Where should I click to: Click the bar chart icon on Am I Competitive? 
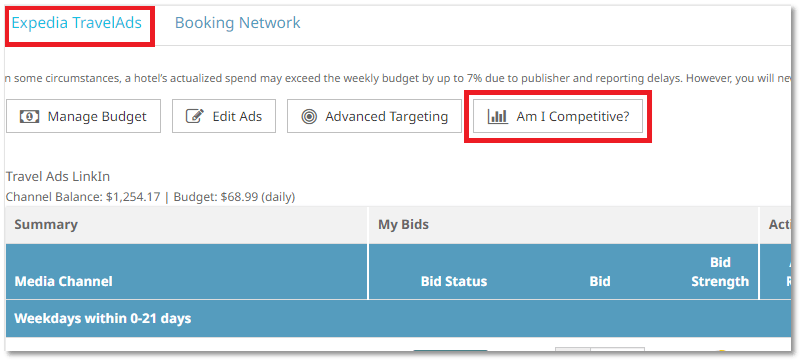pyautogui.click(x=497, y=117)
